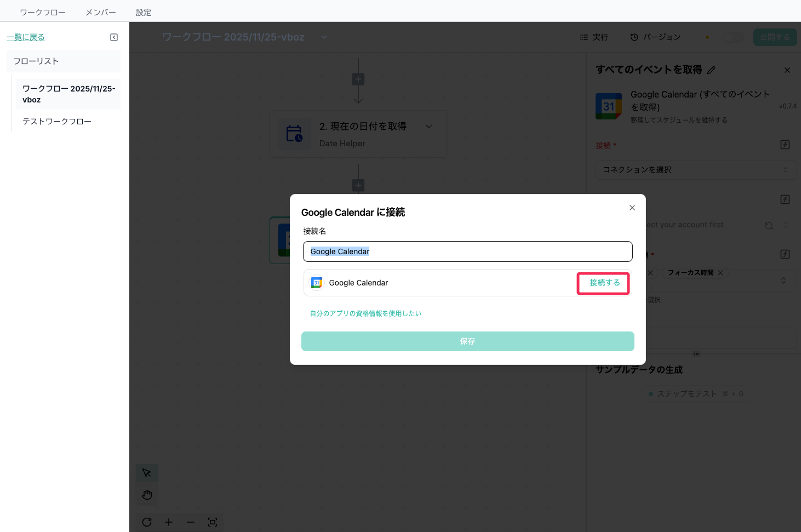Click the 接続名 text input field
Image resolution: width=801 pixels, height=532 pixels.
coord(468,251)
